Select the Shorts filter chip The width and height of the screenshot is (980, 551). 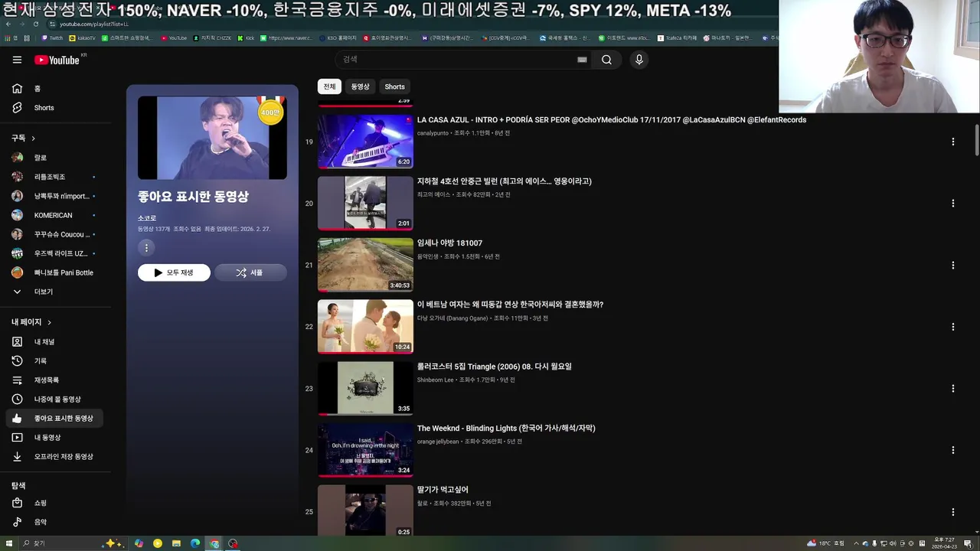[x=394, y=86]
